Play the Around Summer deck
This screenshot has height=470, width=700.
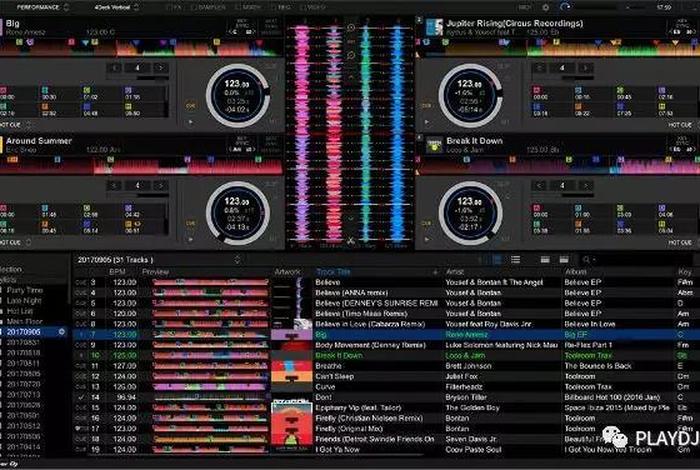191,239
